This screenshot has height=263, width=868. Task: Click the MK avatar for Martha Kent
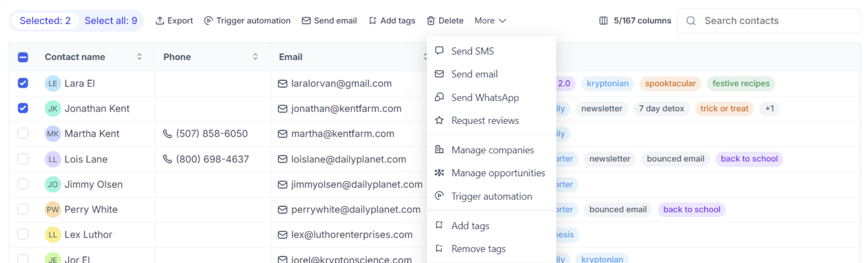53,134
